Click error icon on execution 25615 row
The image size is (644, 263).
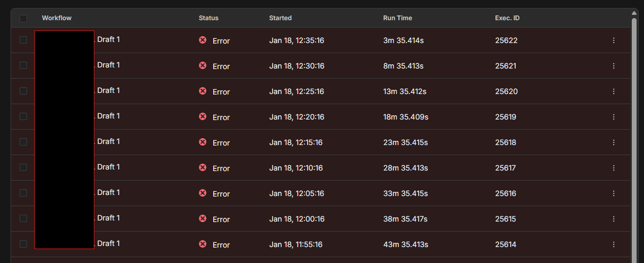coord(203,218)
